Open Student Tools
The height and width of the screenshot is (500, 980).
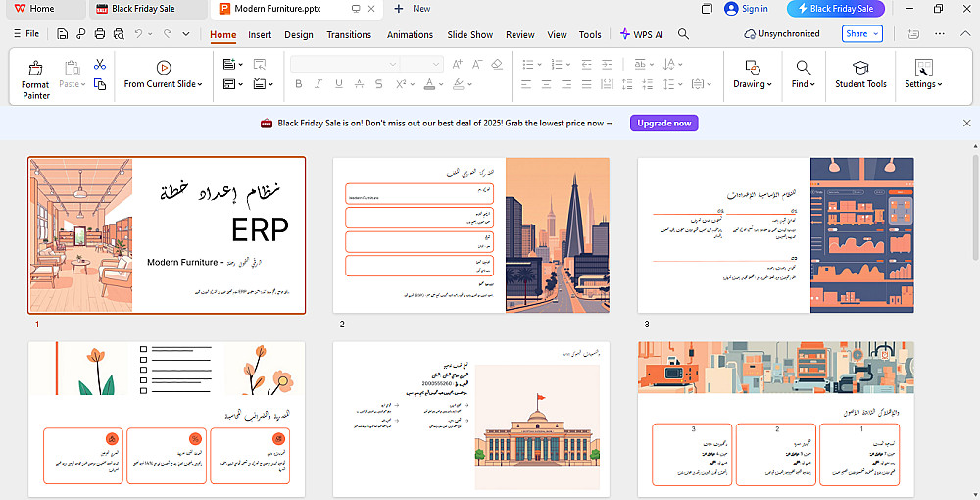[x=860, y=75]
